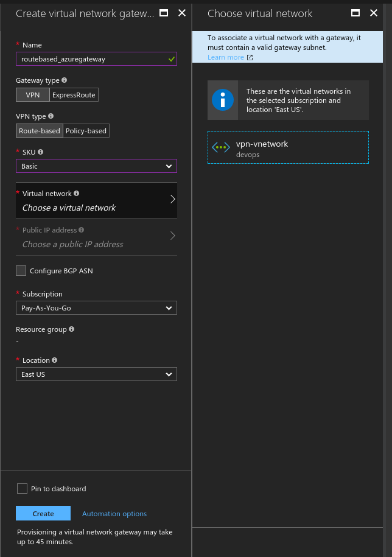Image resolution: width=392 pixels, height=557 pixels.
Task: Click the blue information circle icon
Action: [223, 100]
